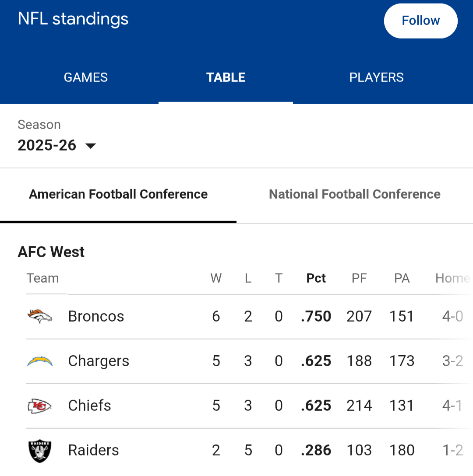This screenshot has height=476, width=473.
Task: Open the Chiefs team name link
Action: (x=89, y=406)
